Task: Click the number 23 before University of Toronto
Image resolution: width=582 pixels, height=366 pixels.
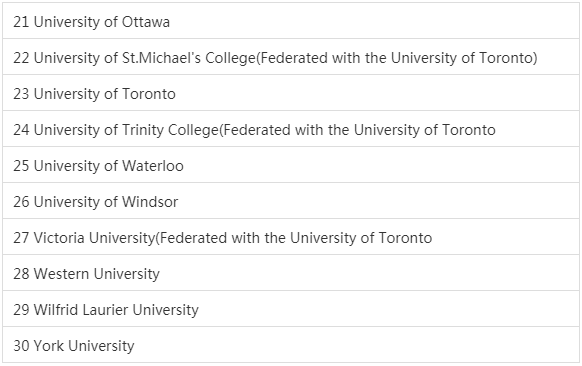Action: tap(21, 94)
